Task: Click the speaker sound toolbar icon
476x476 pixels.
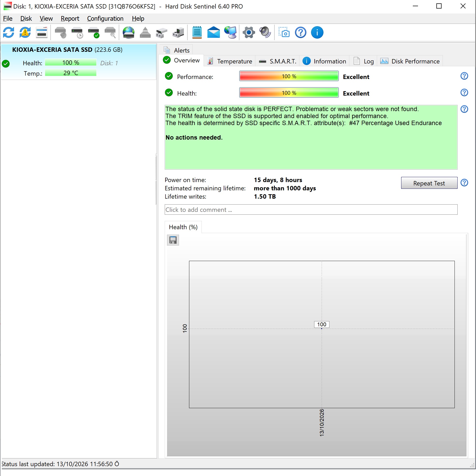Action: point(265,33)
